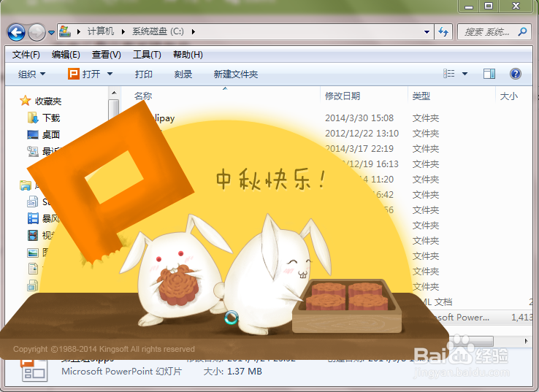This screenshot has height=392, width=539.
Task: Create a folder with 新建文件夹
Action: pos(235,74)
